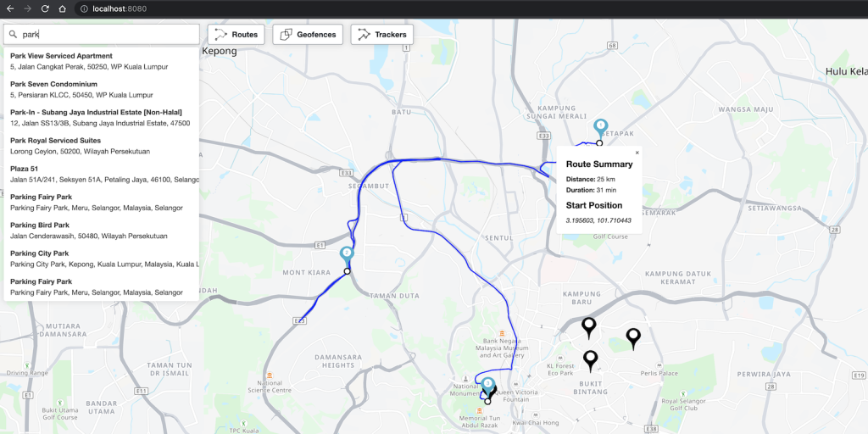Click the white circle below waypoint 3
Screen dimensions: 868x434
[x=487, y=401]
